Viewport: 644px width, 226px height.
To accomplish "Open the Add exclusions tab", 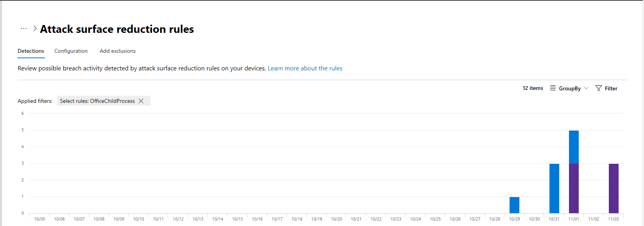I will pyautogui.click(x=118, y=51).
